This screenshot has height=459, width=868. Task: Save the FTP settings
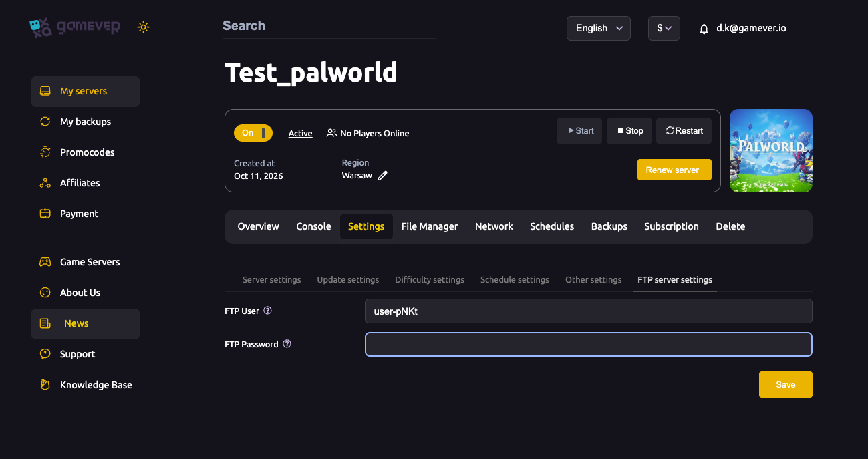(786, 384)
